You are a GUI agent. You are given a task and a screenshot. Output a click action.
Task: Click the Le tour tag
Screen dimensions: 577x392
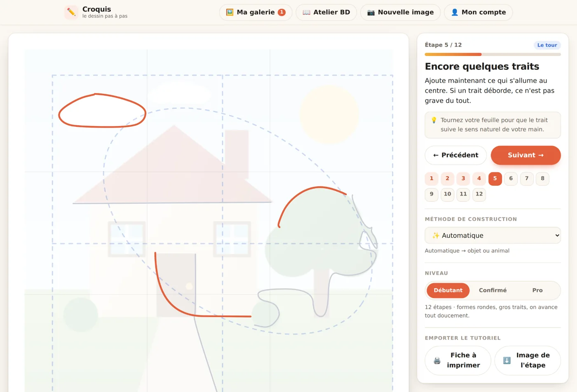(547, 45)
